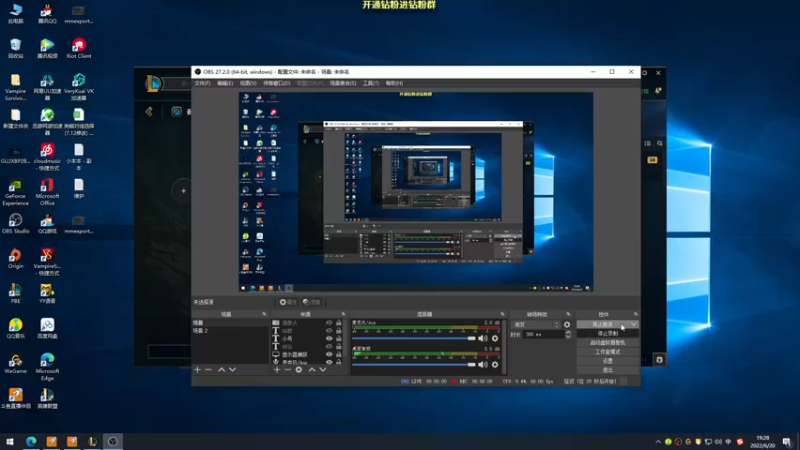Image resolution: width=800 pixels, height=450 pixels.
Task: Toggle visibility of display capture source
Action: coord(329,354)
